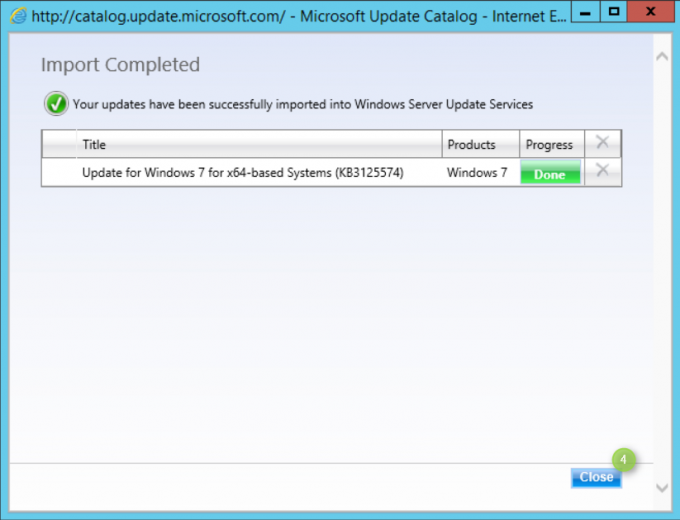Close the Internet Explorer window
Viewport: 680px width, 520px height.
652,13
